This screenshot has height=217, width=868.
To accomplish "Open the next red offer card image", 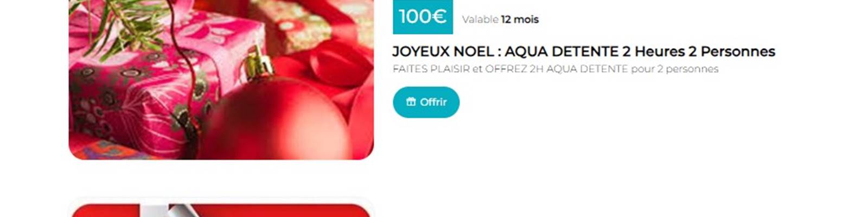I will pyautogui.click(x=221, y=210).
